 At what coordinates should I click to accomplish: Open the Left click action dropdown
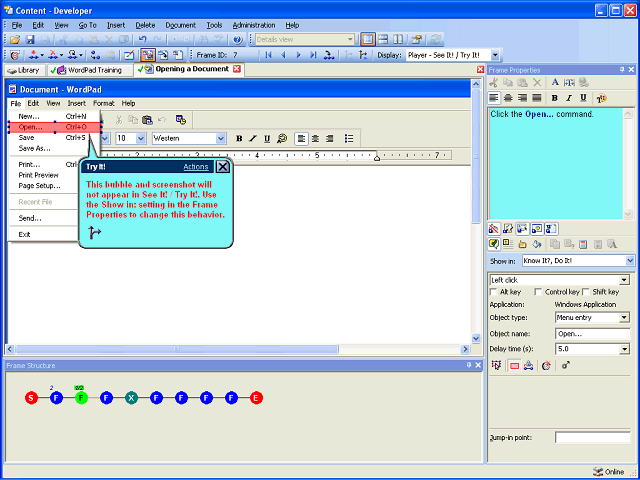(x=624, y=280)
